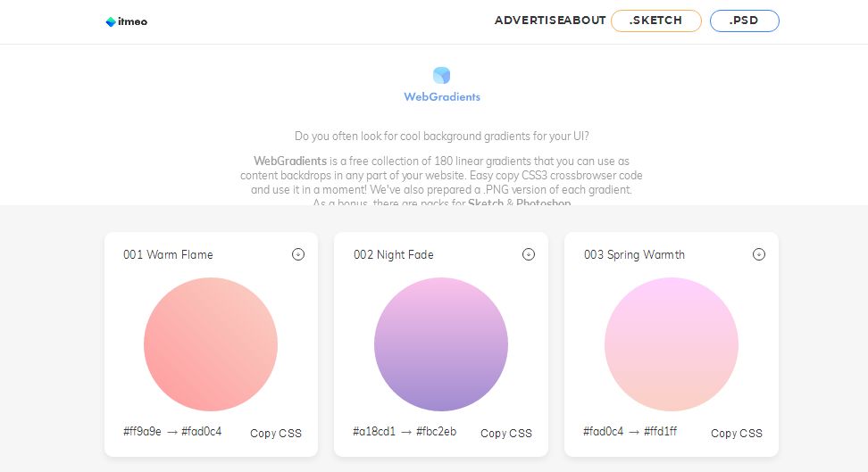This screenshot has width=868, height=472.
Task: Click the WebGradients cube icon
Action: coord(441,75)
